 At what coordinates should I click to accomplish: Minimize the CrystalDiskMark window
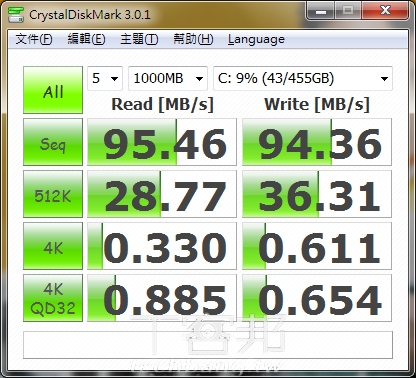[x=321, y=11]
